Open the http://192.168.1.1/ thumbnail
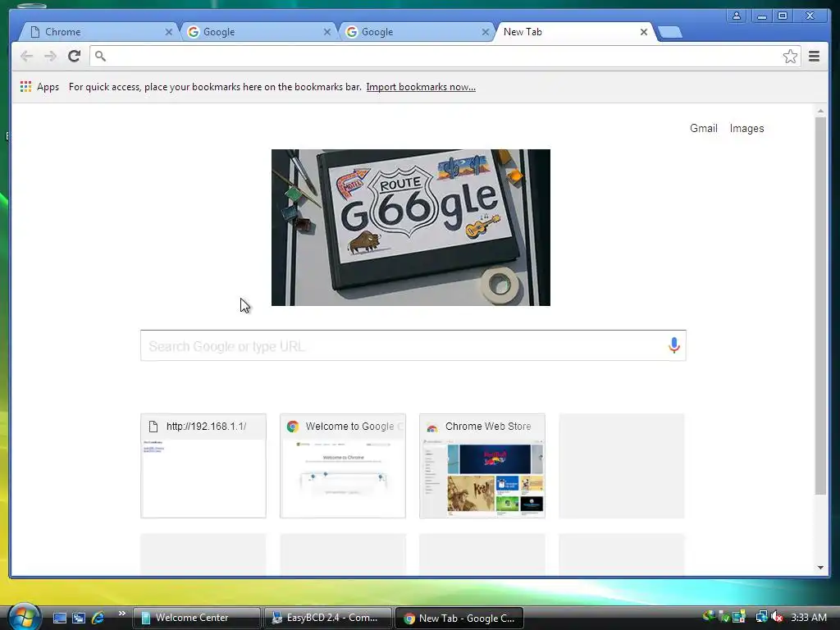The width and height of the screenshot is (840, 630). point(203,466)
